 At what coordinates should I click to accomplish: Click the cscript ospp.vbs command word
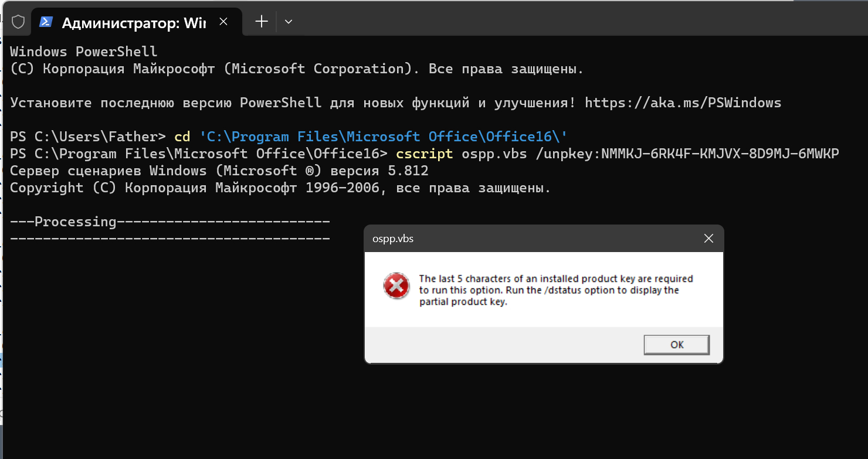(424, 154)
